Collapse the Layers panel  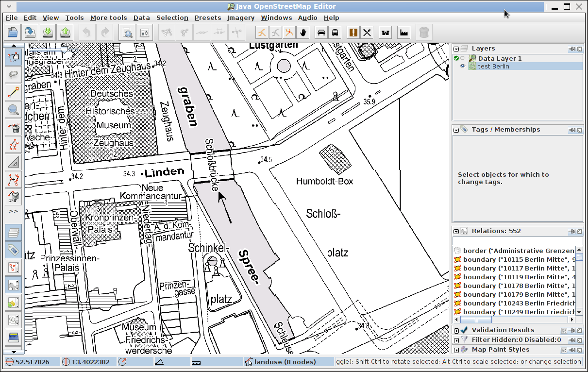456,49
